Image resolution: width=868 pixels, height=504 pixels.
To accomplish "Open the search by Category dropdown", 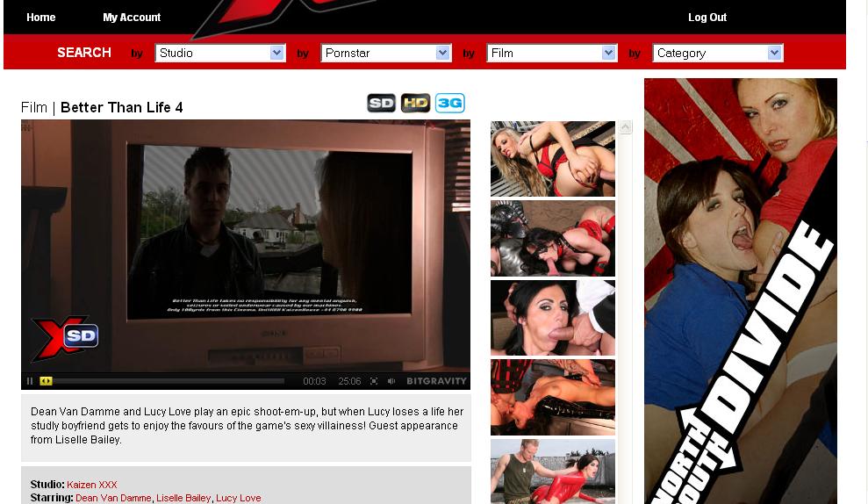I will pos(718,54).
